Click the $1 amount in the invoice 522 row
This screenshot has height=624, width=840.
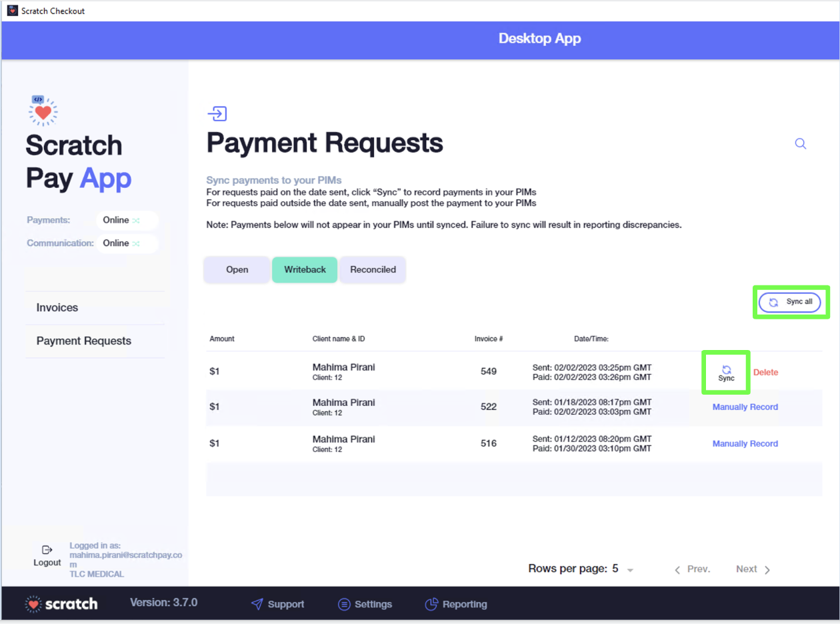[x=215, y=407]
